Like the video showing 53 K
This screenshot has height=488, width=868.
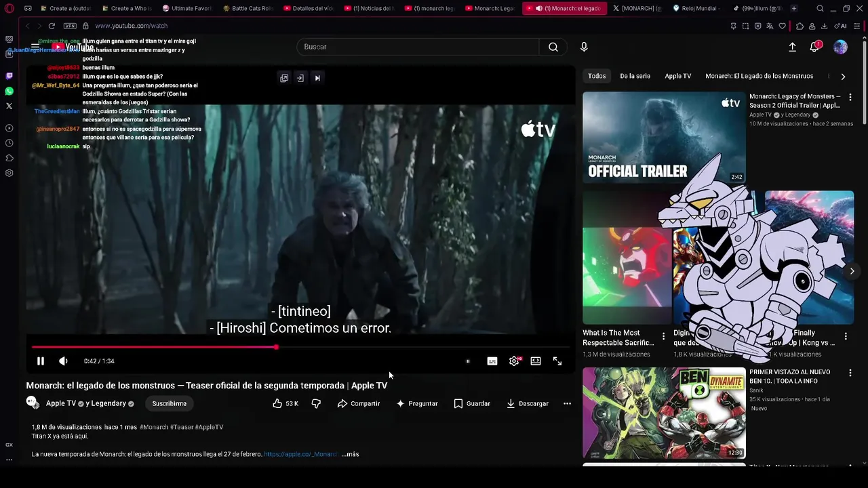click(x=285, y=403)
